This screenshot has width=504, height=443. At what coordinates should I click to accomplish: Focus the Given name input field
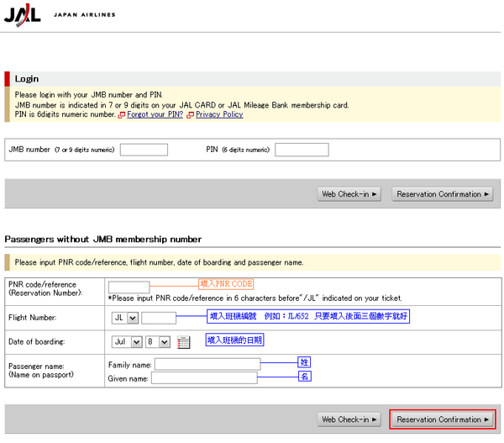[204, 378]
